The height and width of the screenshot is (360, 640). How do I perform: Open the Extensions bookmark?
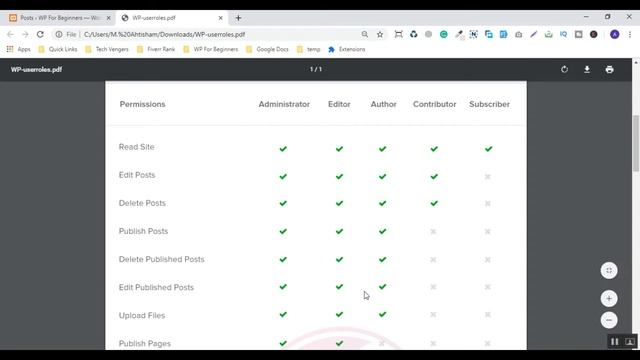click(347, 49)
